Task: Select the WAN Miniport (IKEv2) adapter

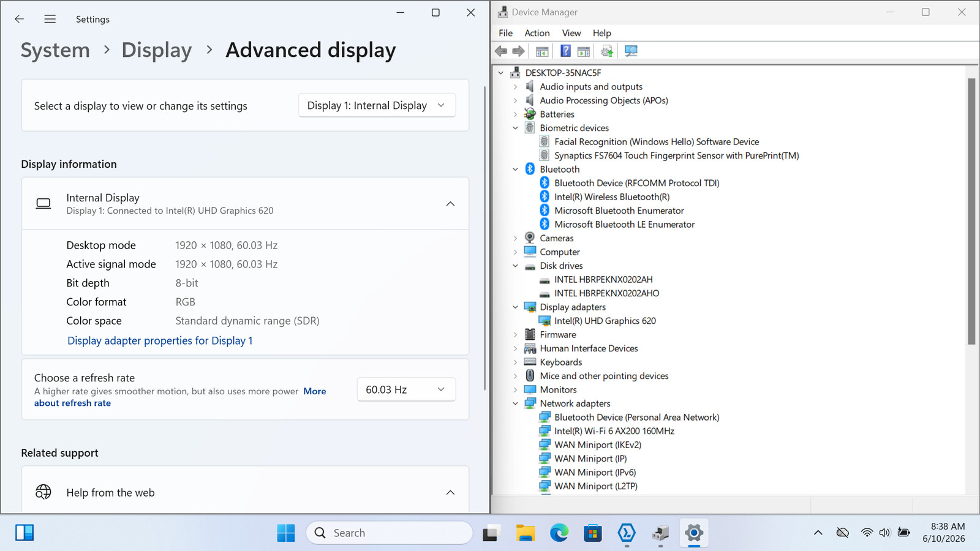Action: click(598, 445)
